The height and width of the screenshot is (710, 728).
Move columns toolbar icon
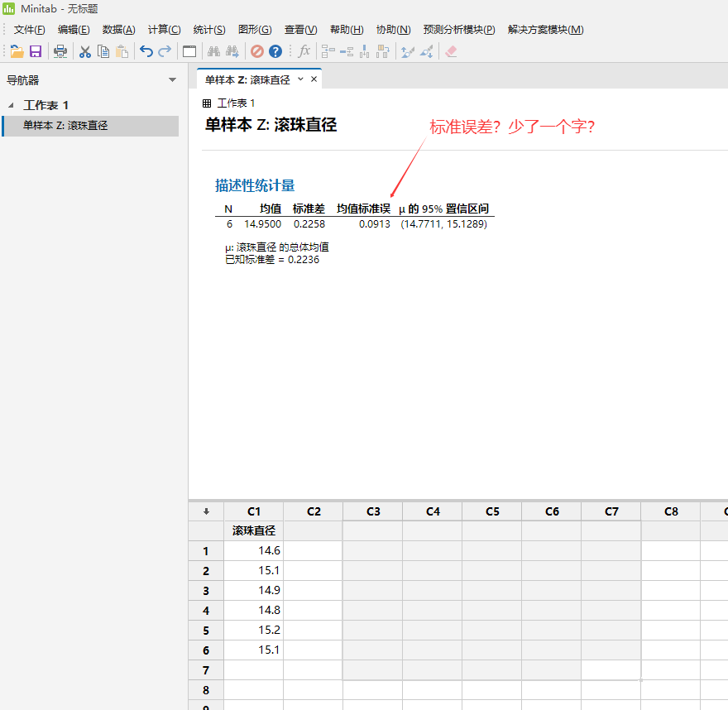(383, 51)
